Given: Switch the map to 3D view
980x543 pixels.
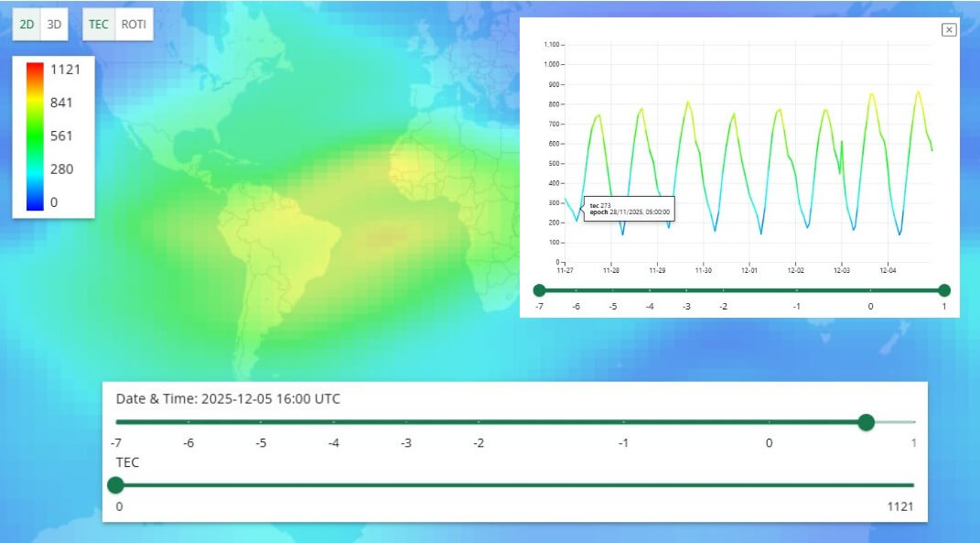Looking at the screenshot, I should pyautogui.click(x=54, y=25).
